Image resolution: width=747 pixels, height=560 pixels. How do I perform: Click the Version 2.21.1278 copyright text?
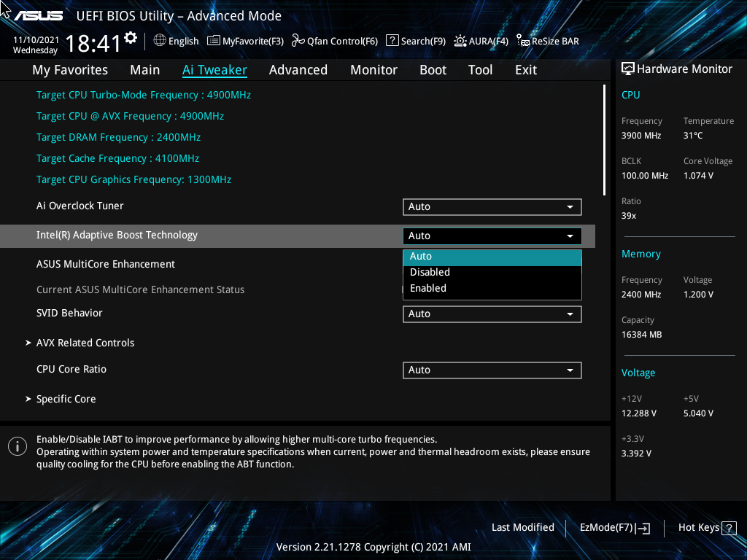pyautogui.click(x=373, y=547)
